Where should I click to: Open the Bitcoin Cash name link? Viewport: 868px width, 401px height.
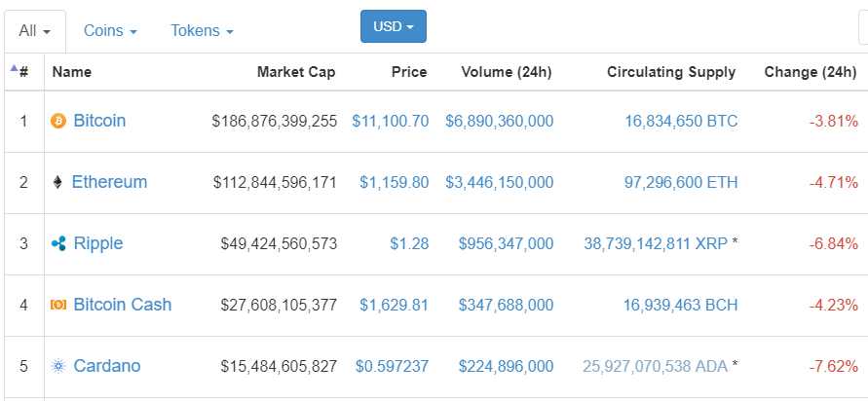tap(122, 305)
